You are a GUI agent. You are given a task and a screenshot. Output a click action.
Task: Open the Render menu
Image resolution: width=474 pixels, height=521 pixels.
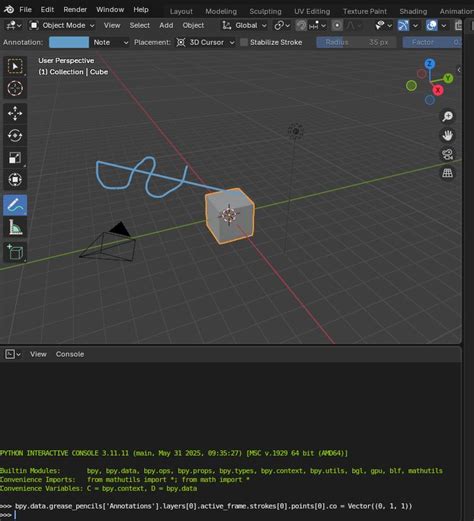(x=75, y=10)
